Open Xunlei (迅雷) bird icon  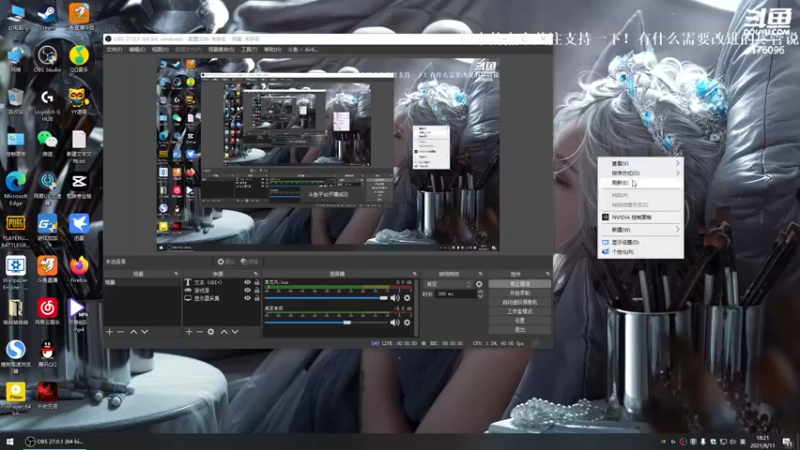click(79, 227)
